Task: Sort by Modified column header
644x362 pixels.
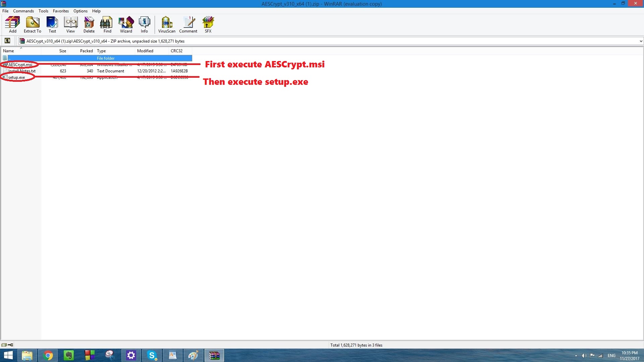Action: click(152, 51)
